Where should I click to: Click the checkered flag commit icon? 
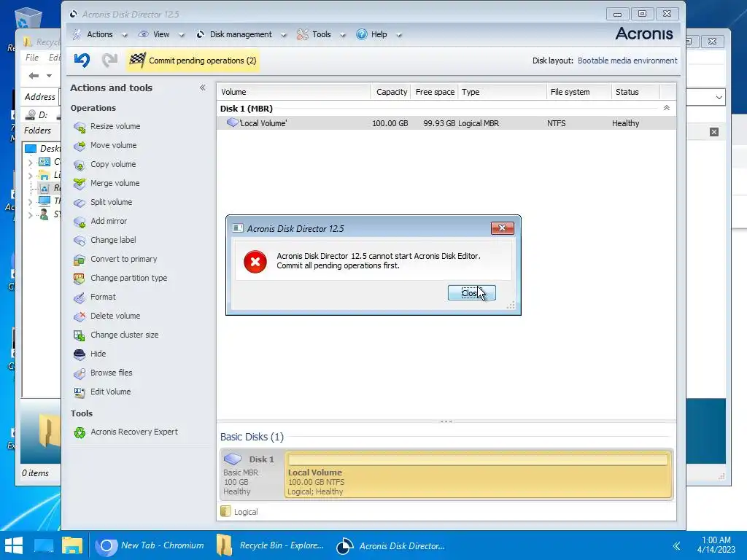(x=138, y=60)
